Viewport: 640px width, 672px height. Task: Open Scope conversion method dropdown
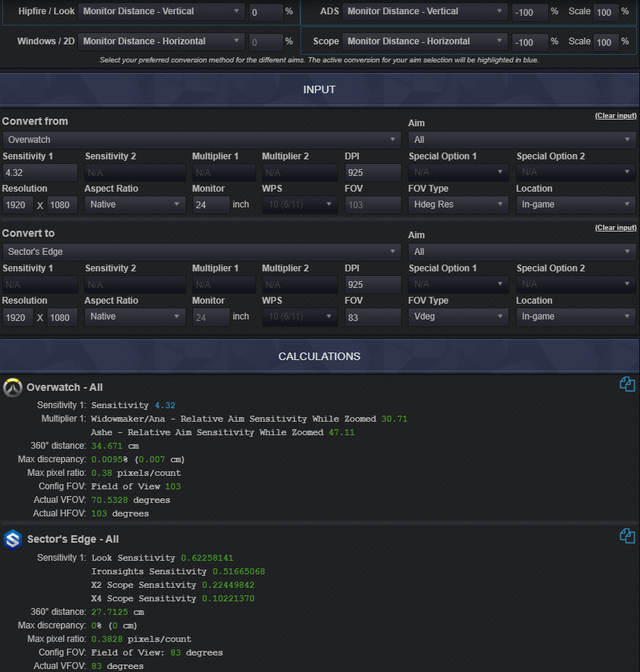tap(425, 41)
